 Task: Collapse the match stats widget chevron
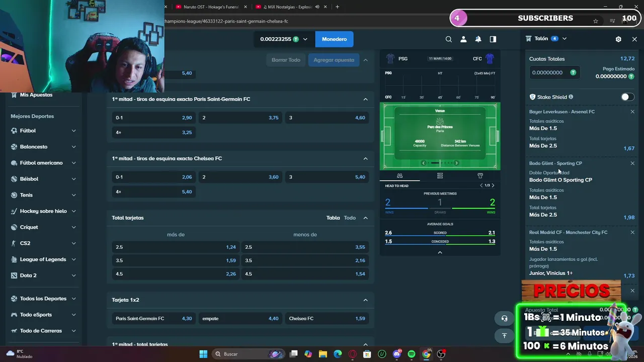coord(440,252)
